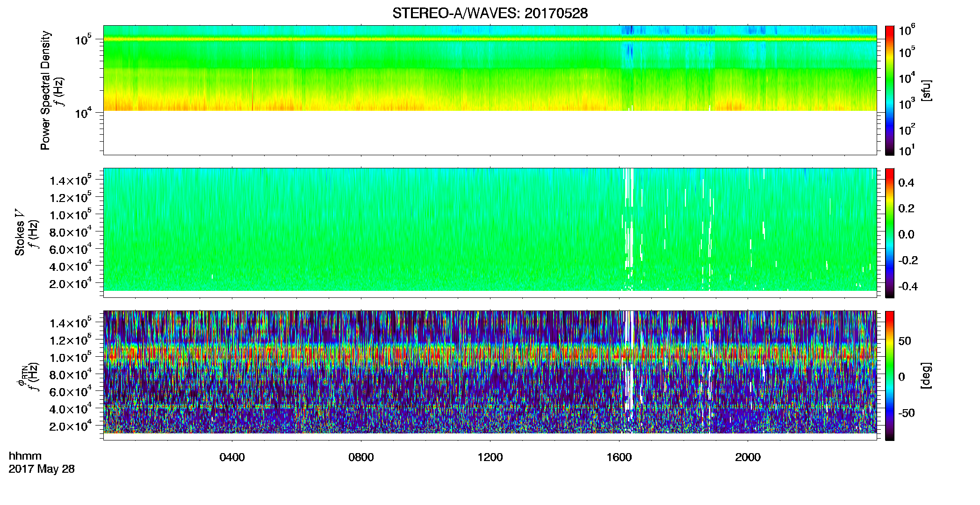Screen dimensions: 980x505
Task: Click the 1.4×10^5 tick in Stokes panel
Action: [x=70, y=180]
